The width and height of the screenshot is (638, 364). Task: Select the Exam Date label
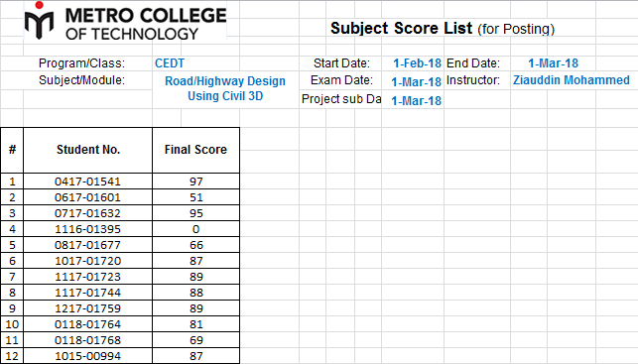pos(341,80)
